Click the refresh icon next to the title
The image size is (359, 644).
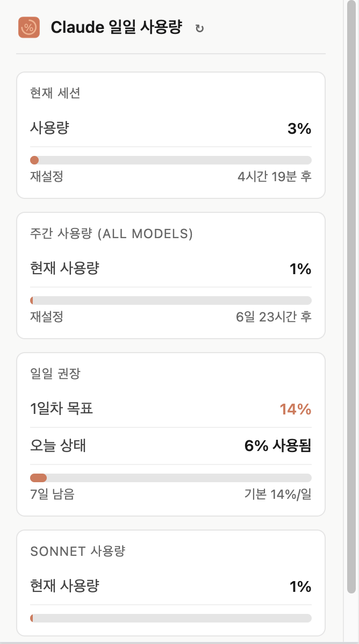pyautogui.click(x=199, y=29)
